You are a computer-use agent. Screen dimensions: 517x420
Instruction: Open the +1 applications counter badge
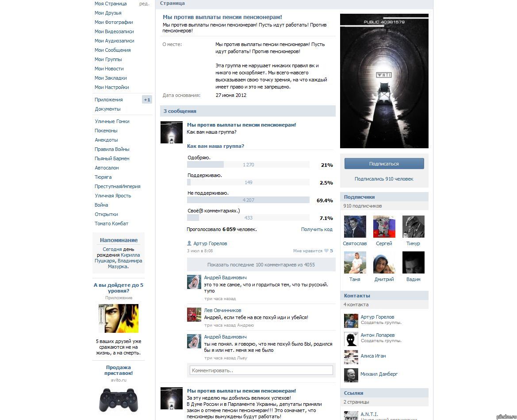147,100
